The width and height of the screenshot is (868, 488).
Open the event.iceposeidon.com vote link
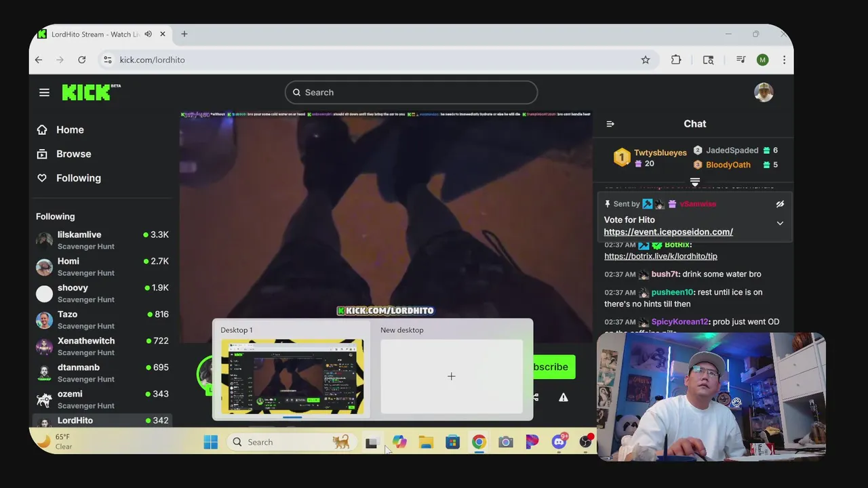(x=668, y=232)
